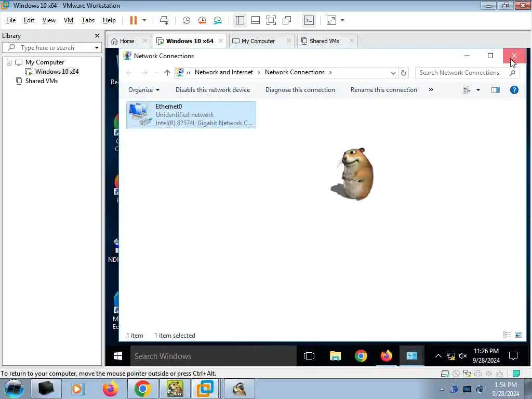Launch Chrome in the guest taskbar
The width and height of the screenshot is (532, 399).
[361, 356]
